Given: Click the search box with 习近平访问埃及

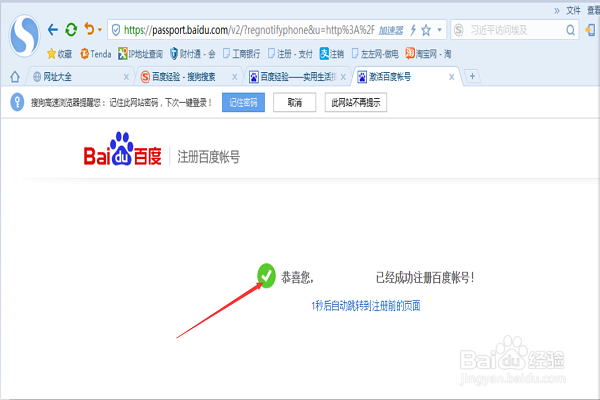Looking at the screenshot, I should [x=513, y=30].
